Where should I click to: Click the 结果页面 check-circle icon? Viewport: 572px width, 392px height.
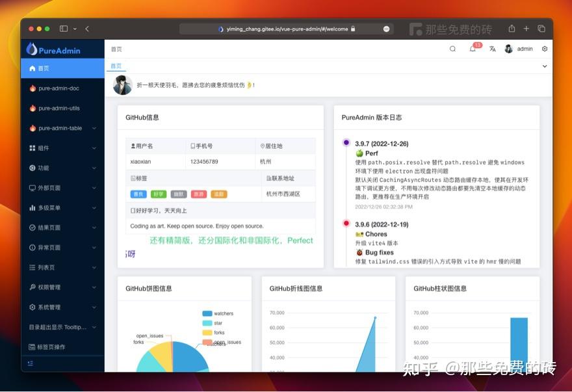(32, 228)
